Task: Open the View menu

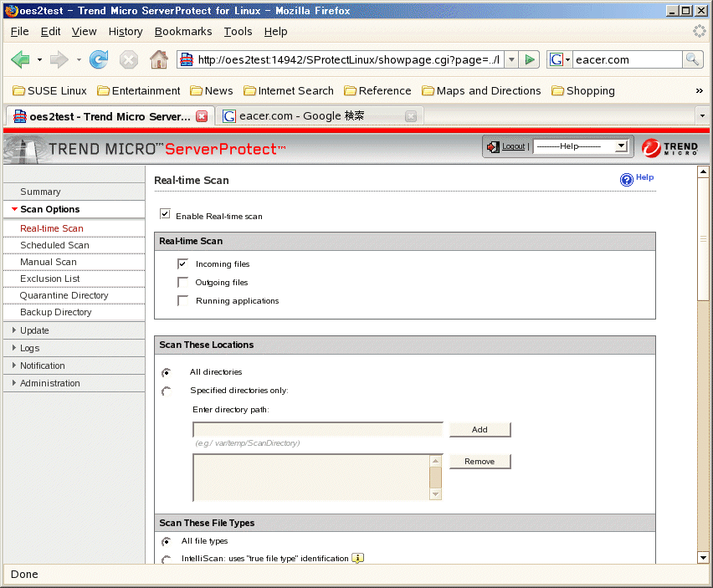Action: (x=85, y=31)
